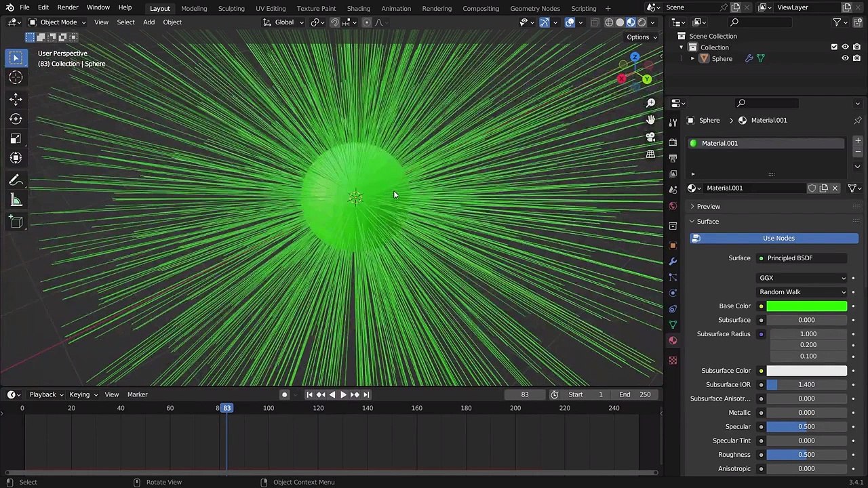Open the World properties tab

673,206
